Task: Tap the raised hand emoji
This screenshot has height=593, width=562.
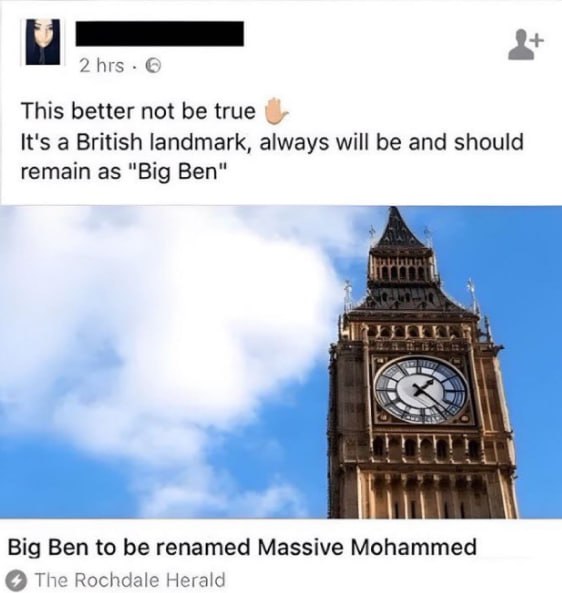Action: pyautogui.click(x=276, y=111)
